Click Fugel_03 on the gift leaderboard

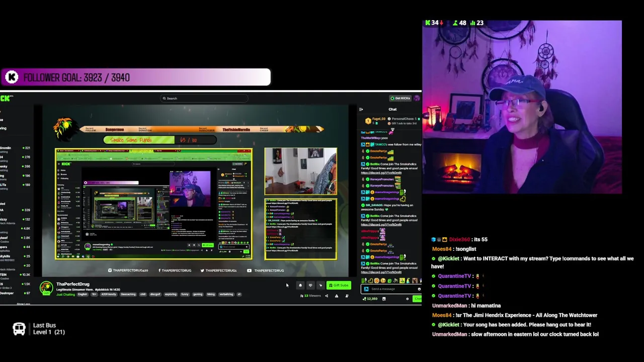point(379,119)
